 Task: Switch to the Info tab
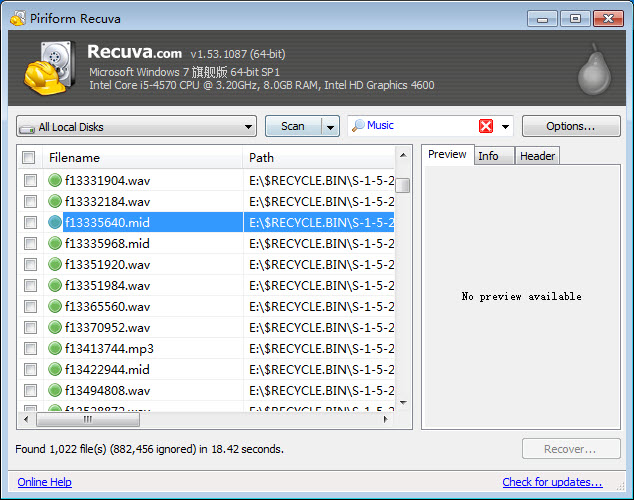pos(494,156)
